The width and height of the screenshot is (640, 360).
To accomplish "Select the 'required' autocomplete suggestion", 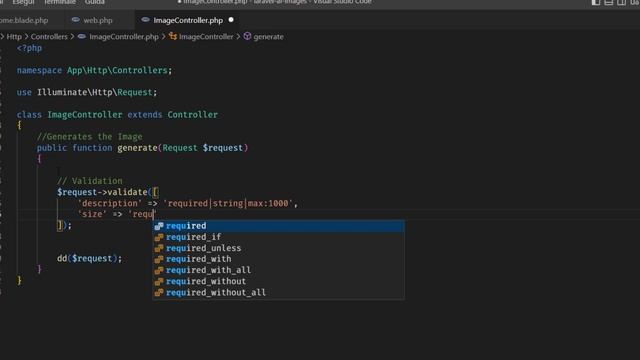I will click(278, 226).
